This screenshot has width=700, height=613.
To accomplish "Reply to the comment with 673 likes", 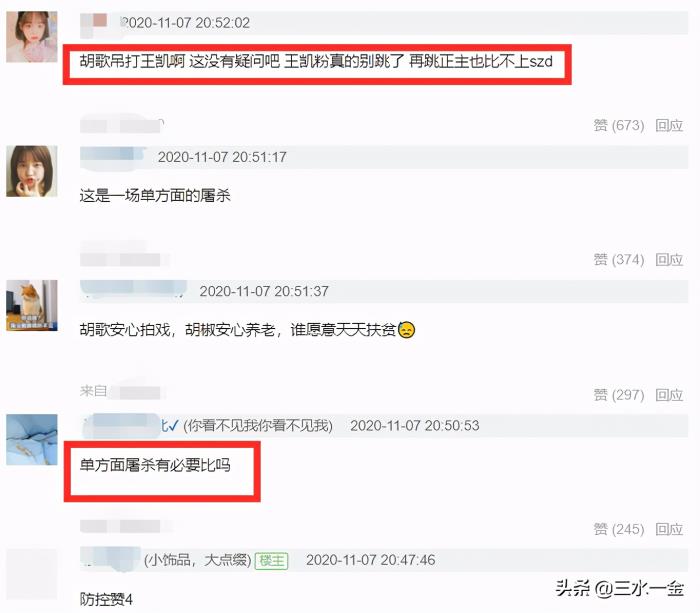I will pos(669,125).
